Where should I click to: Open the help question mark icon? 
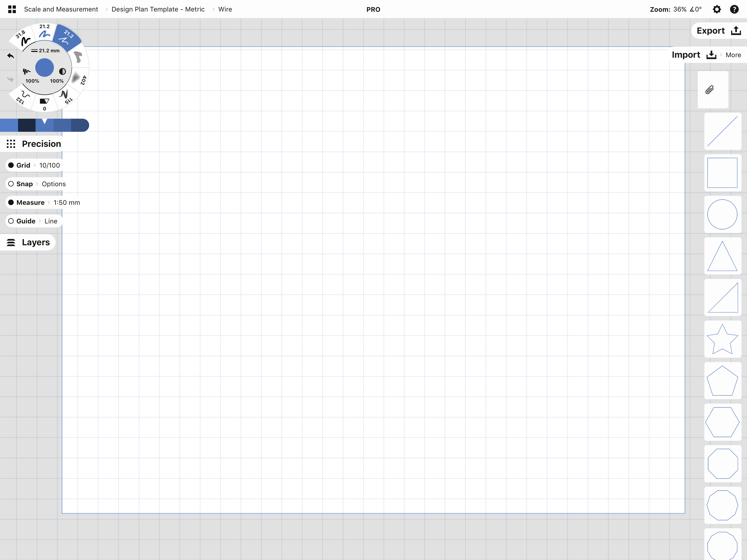tap(735, 9)
